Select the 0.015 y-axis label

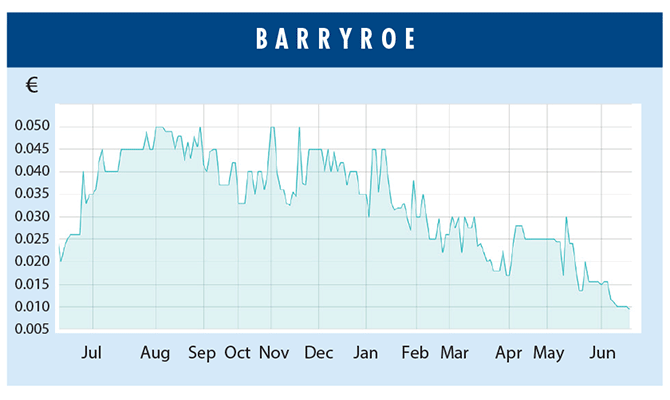32,284
